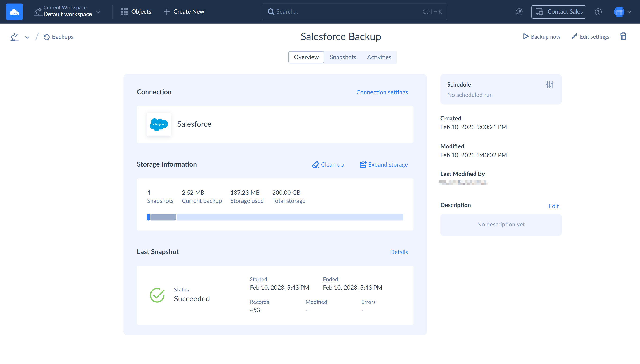Screen dimensions: 640x364
Task: Expand the breadcrumb chevron dropdown
Action: click(27, 37)
